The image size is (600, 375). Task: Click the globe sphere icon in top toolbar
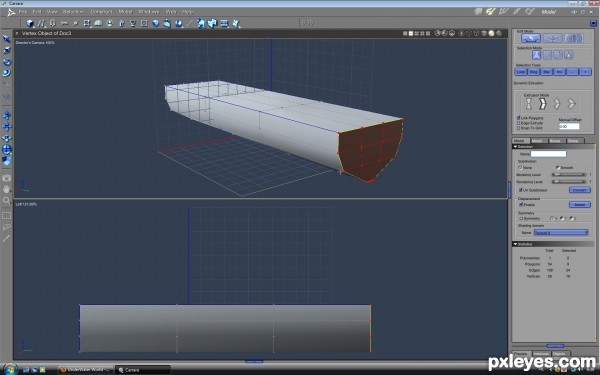click(155, 23)
